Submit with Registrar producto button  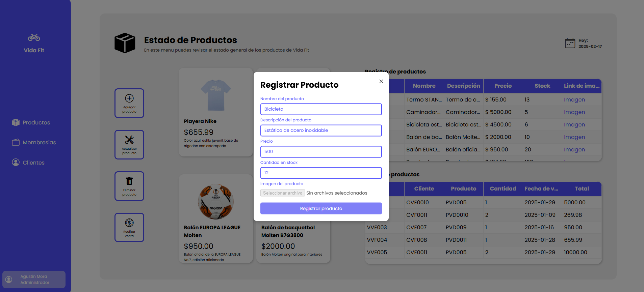pos(321,208)
